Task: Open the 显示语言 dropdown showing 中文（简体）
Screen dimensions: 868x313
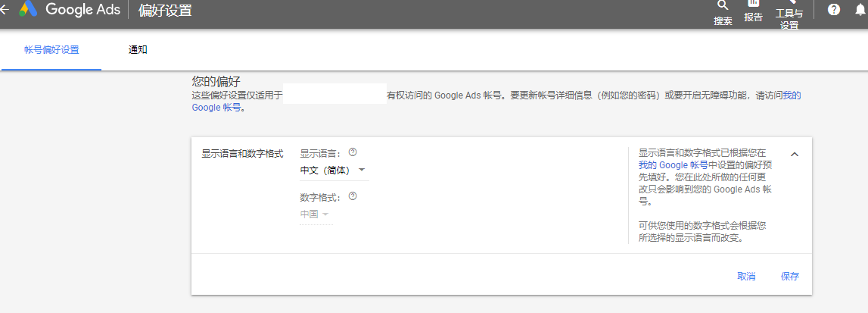Action: (x=333, y=170)
